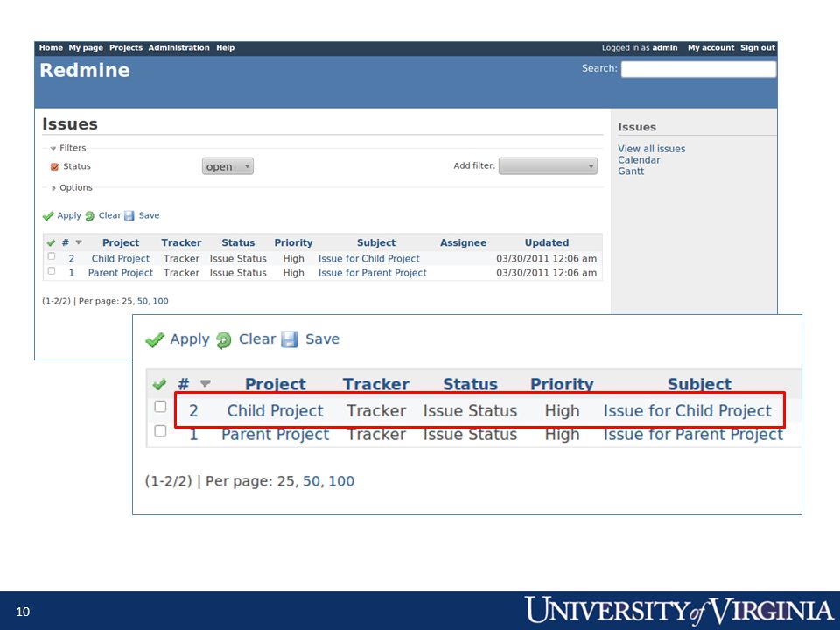The height and width of the screenshot is (630, 840).
Task: Tick checkbox for issue 1 in small table
Action: click(x=52, y=271)
